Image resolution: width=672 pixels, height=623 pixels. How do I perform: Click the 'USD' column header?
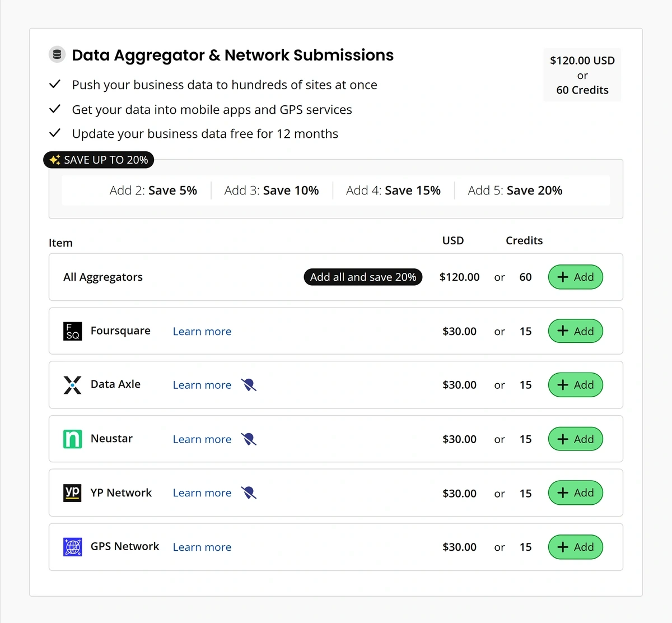coord(453,240)
